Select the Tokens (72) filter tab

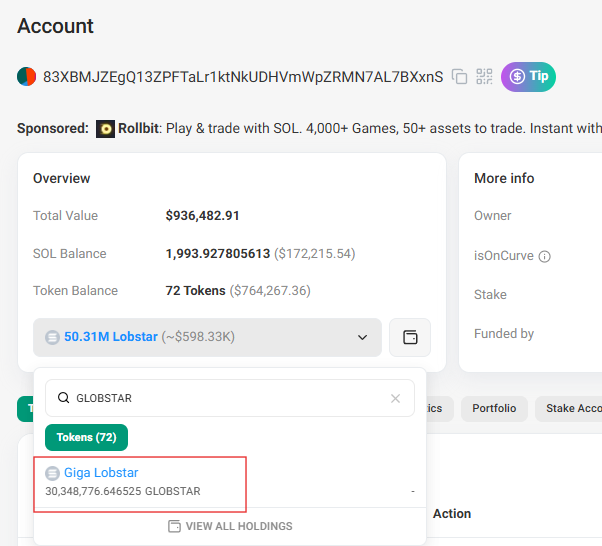86,437
